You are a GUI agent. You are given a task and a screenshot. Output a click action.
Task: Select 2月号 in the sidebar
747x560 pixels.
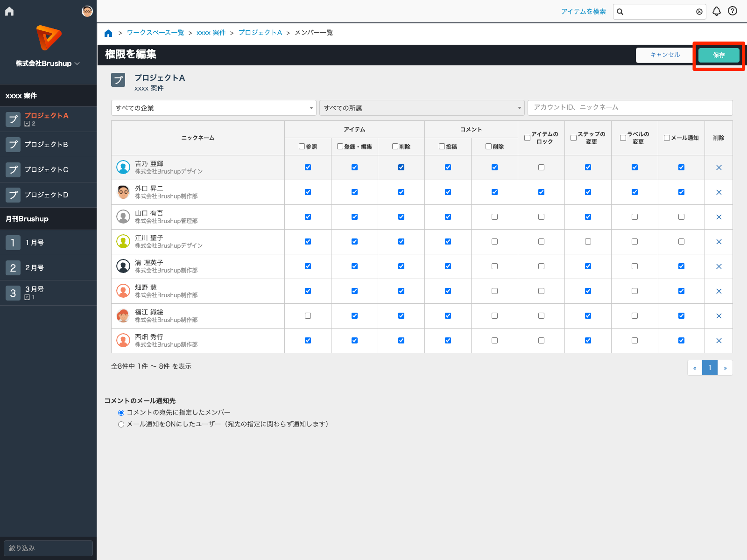click(35, 268)
